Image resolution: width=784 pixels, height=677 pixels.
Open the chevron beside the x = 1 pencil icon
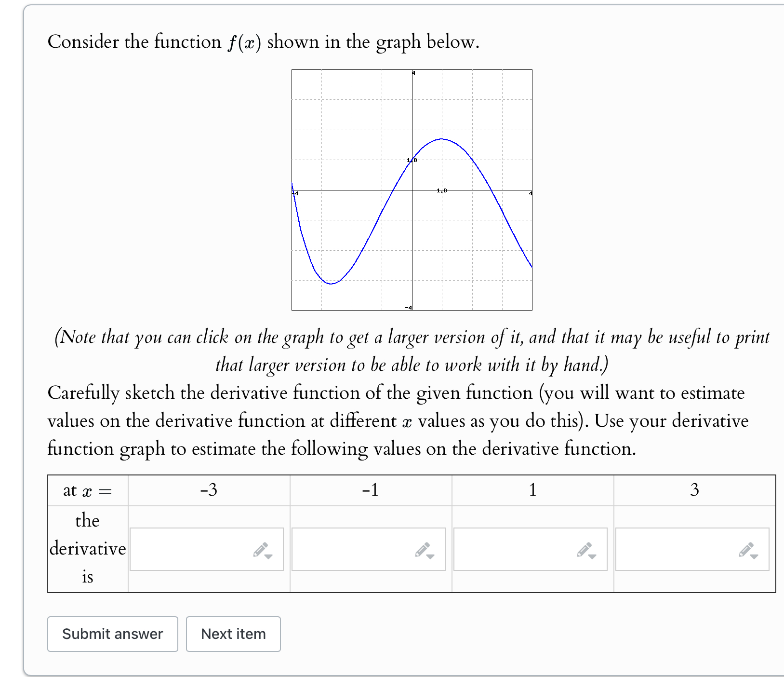(x=593, y=556)
